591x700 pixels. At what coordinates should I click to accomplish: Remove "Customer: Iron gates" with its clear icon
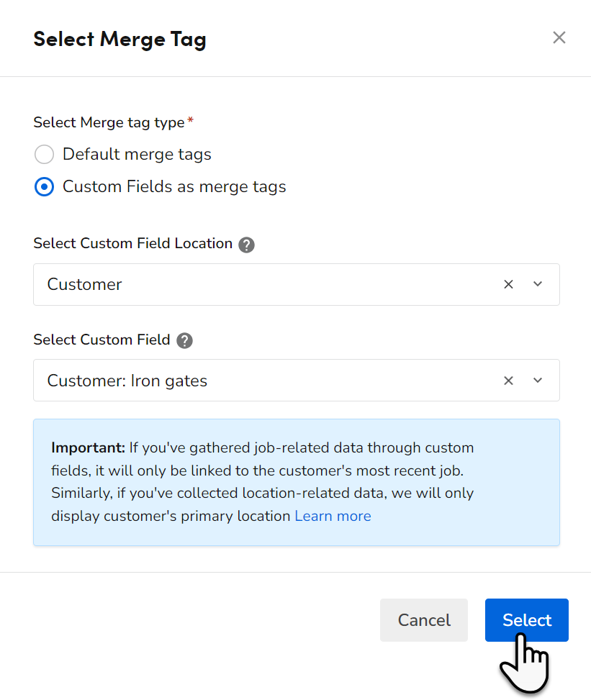(x=509, y=380)
